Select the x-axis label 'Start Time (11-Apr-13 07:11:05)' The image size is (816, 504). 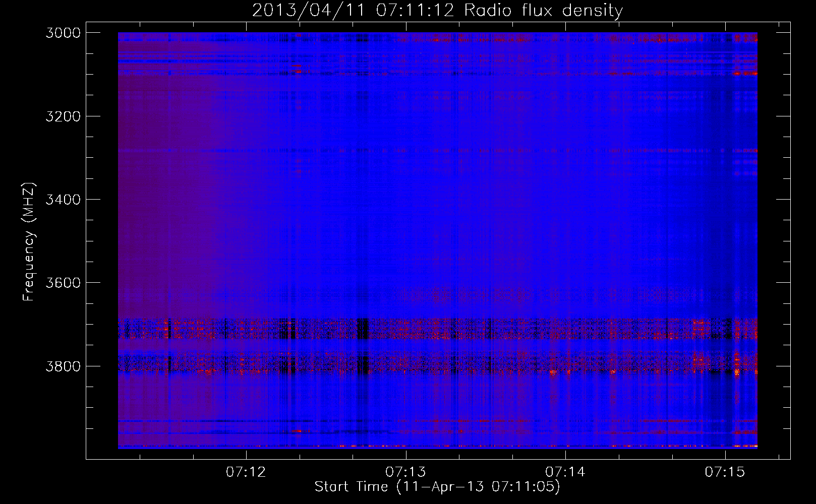coord(437,487)
